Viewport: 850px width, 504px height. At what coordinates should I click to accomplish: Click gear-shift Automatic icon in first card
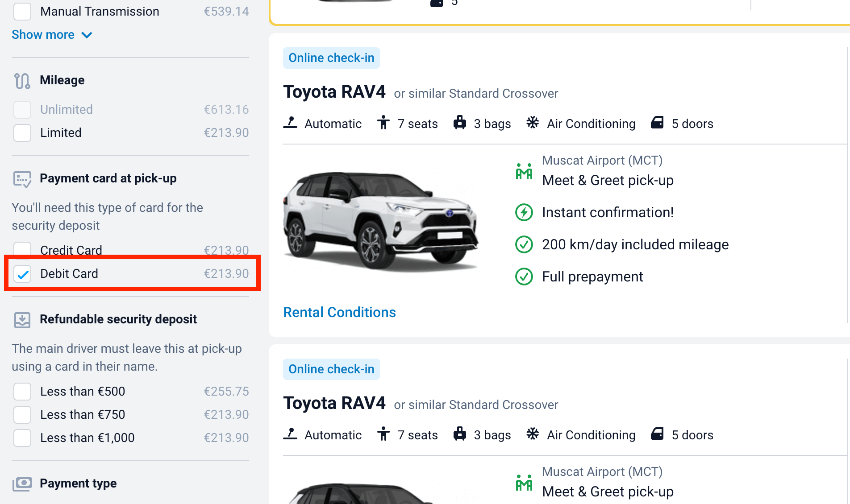290,122
